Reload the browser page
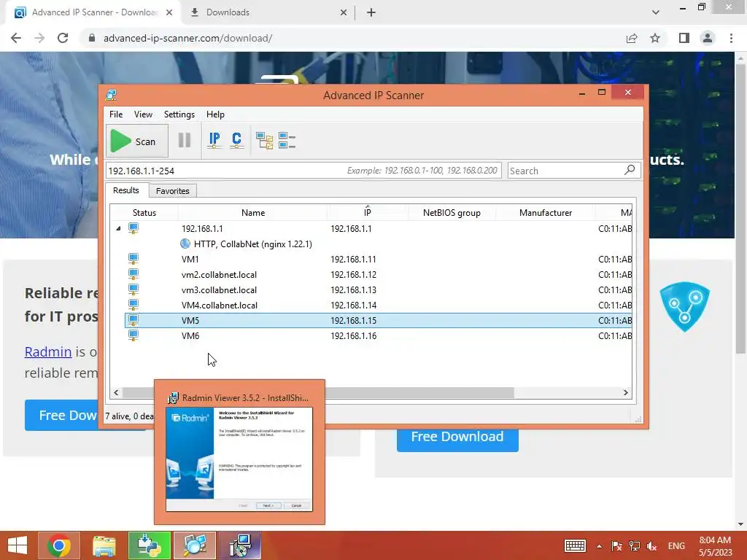 point(63,38)
